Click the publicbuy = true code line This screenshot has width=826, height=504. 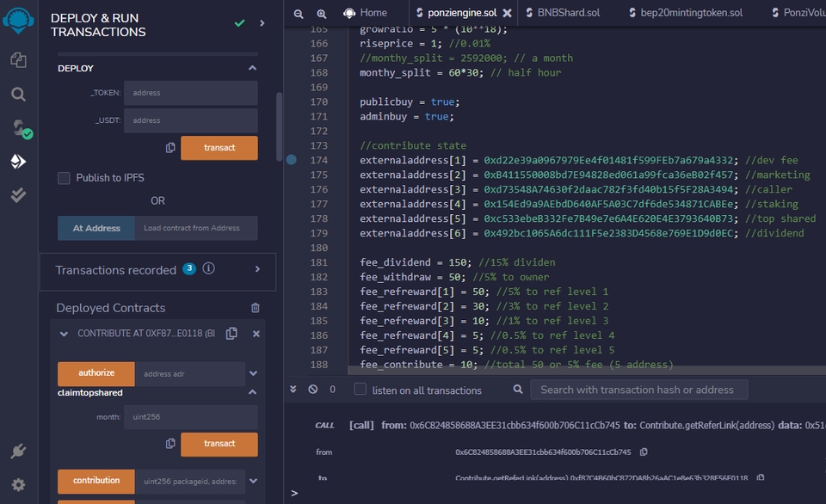pyautogui.click(x=410, y=101)
